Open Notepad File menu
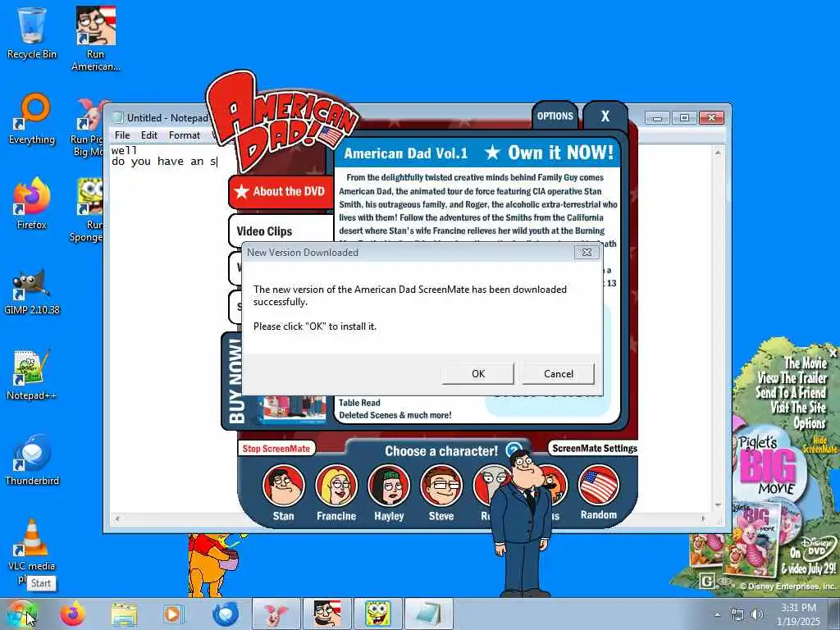 pos(122,135)
